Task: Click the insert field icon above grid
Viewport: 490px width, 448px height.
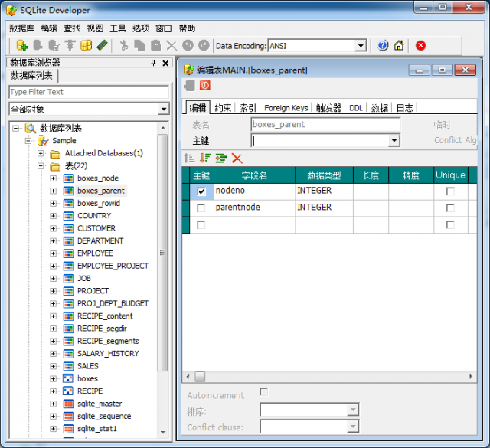Action: (220, 158)
